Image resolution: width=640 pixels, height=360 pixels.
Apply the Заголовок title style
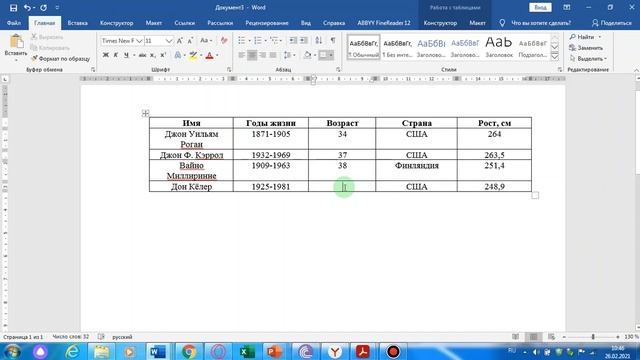499,47
